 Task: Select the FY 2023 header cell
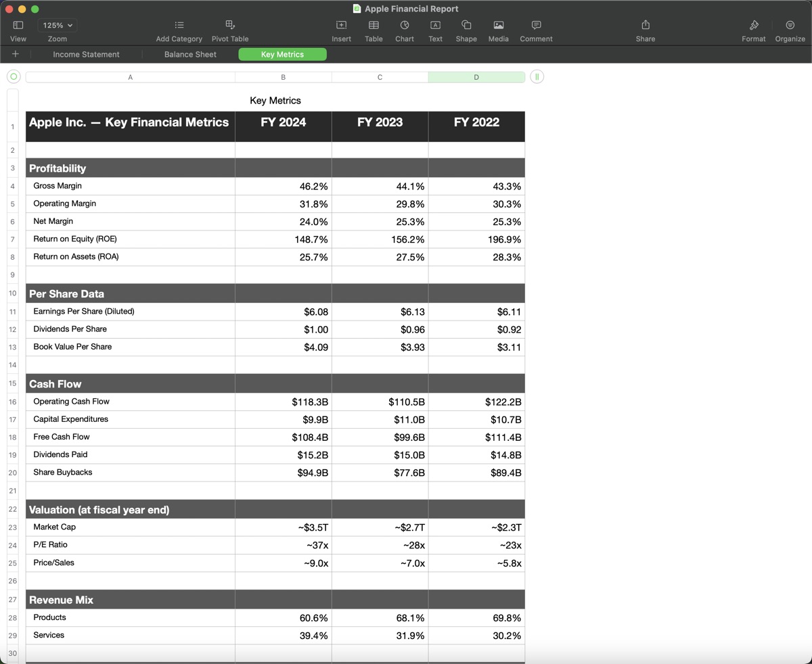[x=380, y=126]
